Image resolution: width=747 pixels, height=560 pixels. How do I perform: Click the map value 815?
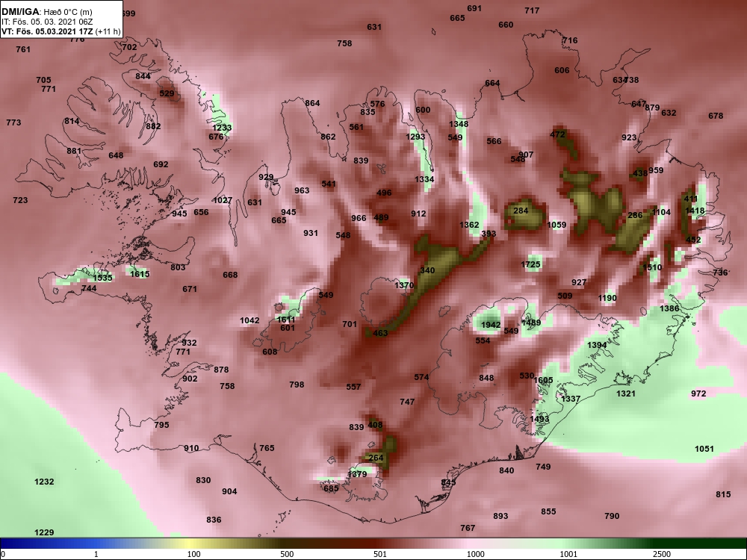[x=723, y=494]
